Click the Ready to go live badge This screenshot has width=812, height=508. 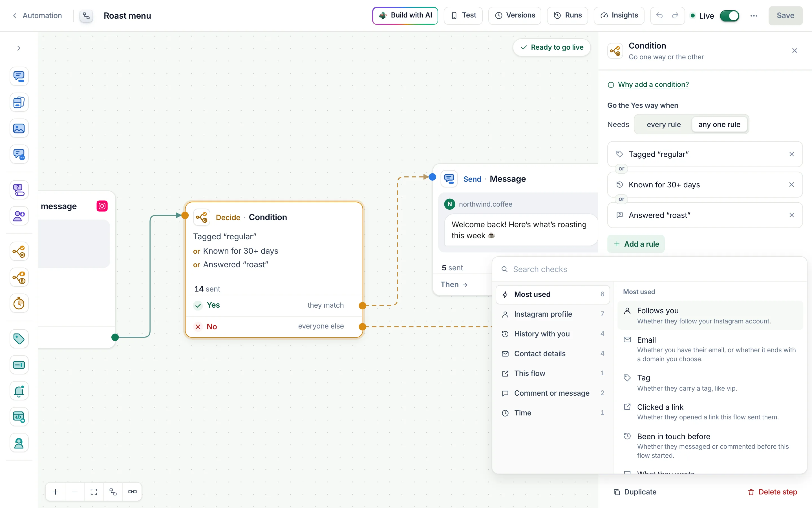click(x=551, y=47)
